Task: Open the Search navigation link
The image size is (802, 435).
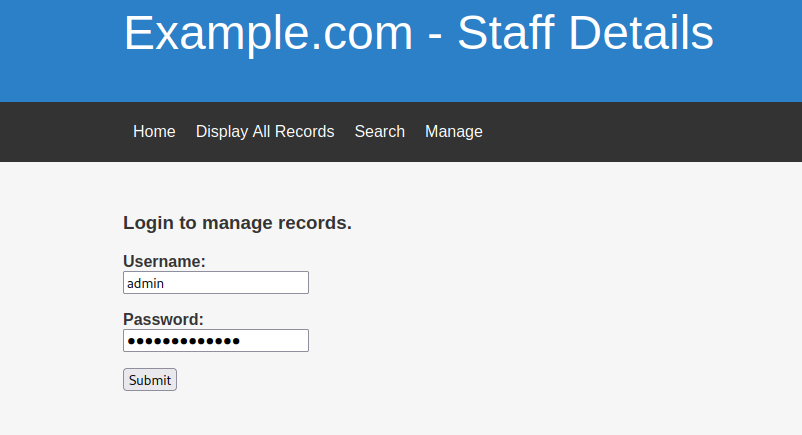Action: [x=379, y=132]
